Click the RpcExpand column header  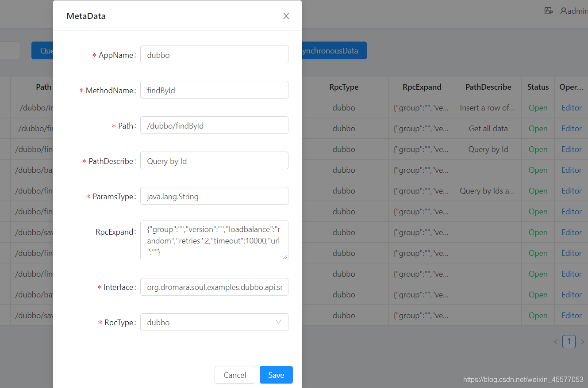(x=422, y=87)
